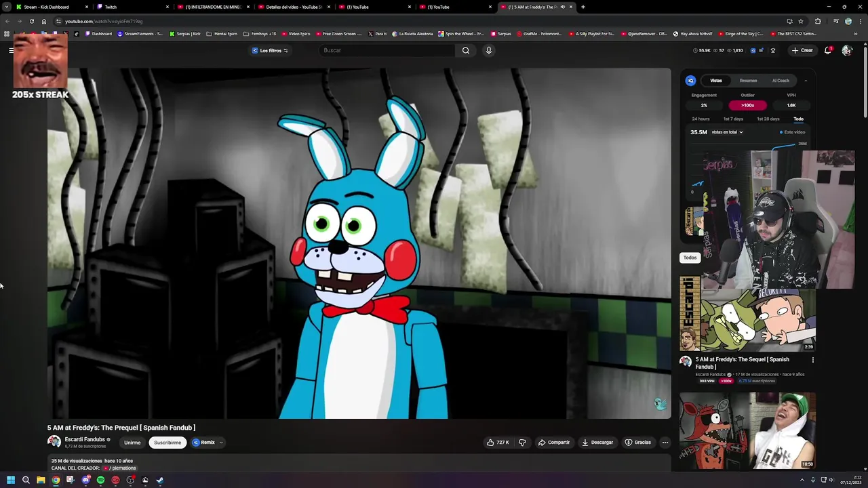Click the Suscribirme button
The image size is (868, 488).
(167, 443)
